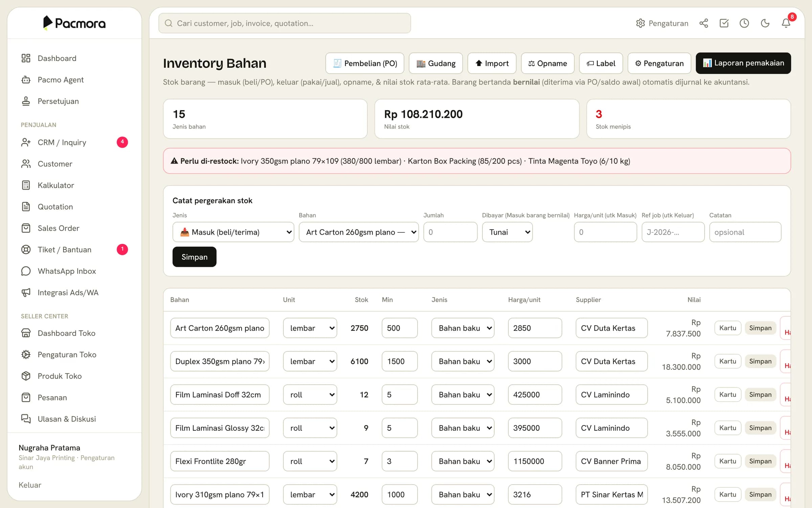Open unit dropdown for Art Carton 260gsm
The width and height of the screenshot is (812, 508).
(310, 328)
